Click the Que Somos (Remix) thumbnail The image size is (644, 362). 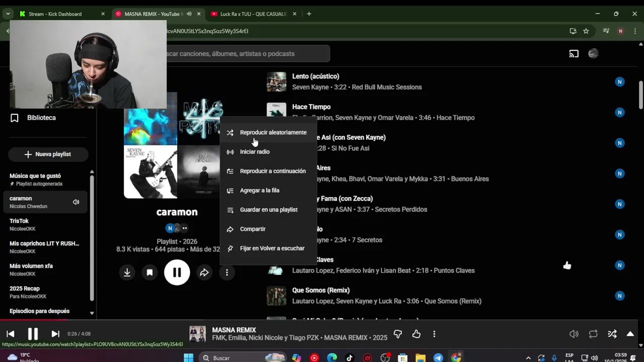coord(276,296)
